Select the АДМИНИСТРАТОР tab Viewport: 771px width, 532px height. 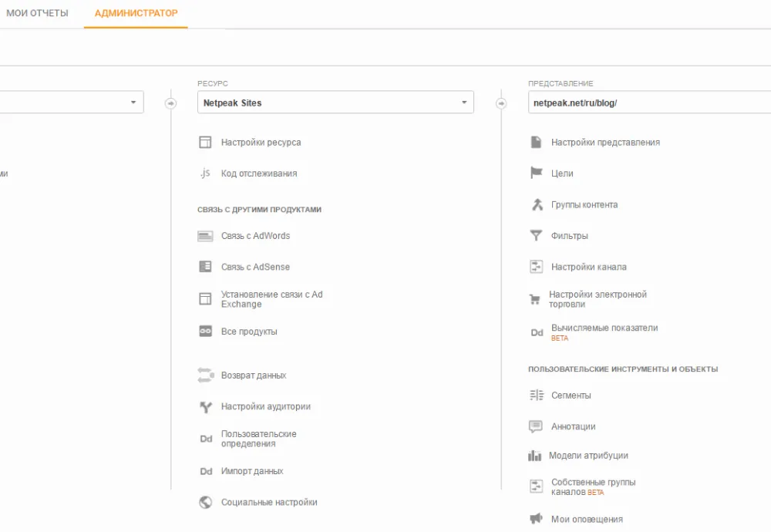coord(136,13)
